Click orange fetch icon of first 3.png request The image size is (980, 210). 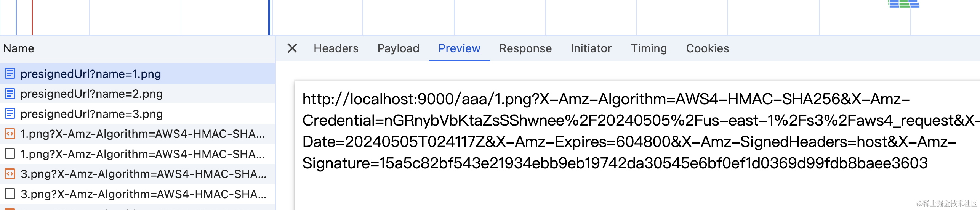click(x=10, y=174)
